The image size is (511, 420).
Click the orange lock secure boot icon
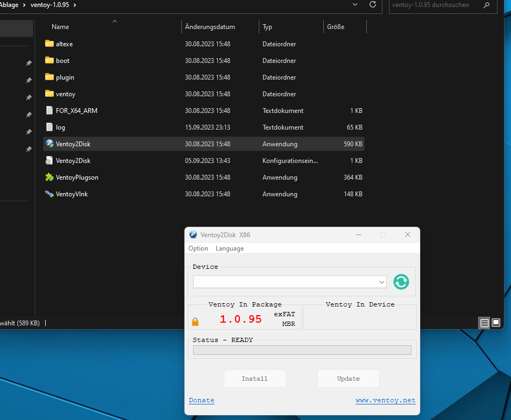[195, 322]
